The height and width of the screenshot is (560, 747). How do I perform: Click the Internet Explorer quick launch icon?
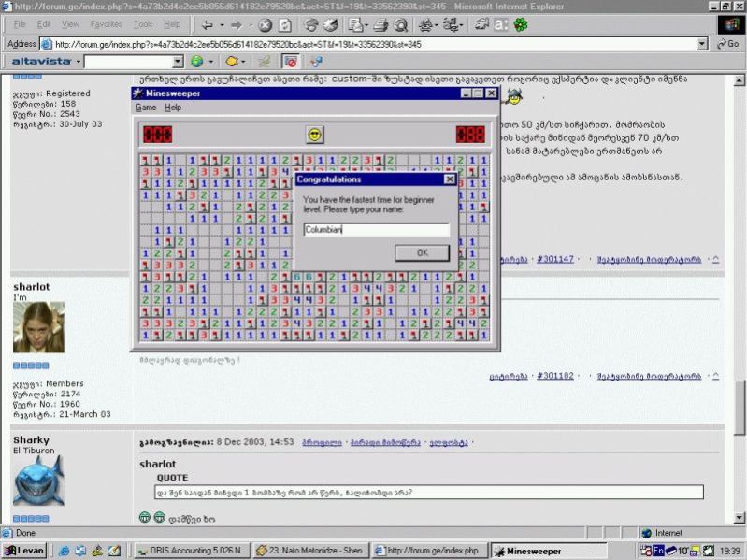[64, 551]
